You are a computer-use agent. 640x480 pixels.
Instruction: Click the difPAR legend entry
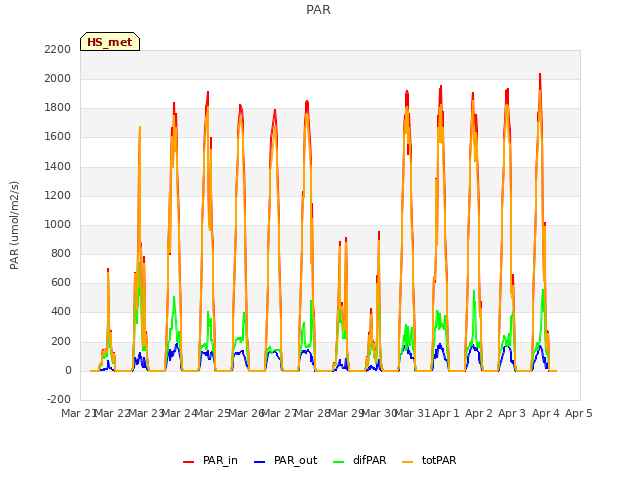360,460
